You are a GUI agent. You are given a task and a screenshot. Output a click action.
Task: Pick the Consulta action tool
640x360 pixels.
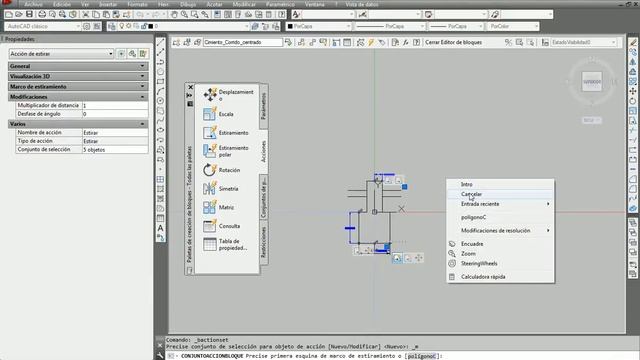[x=222, y=226]
